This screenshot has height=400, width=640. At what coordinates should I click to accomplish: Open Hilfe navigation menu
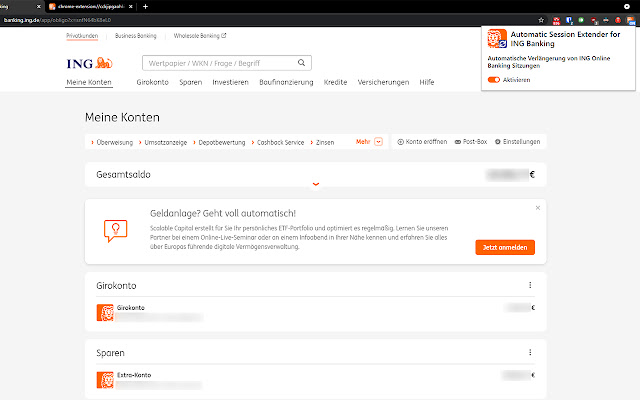point(427,82)
